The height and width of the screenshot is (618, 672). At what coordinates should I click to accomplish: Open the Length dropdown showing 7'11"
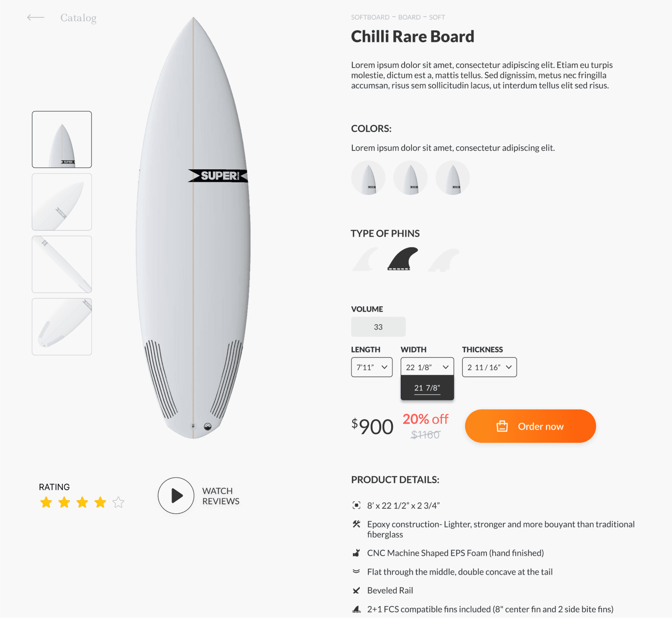pos(371,367)
